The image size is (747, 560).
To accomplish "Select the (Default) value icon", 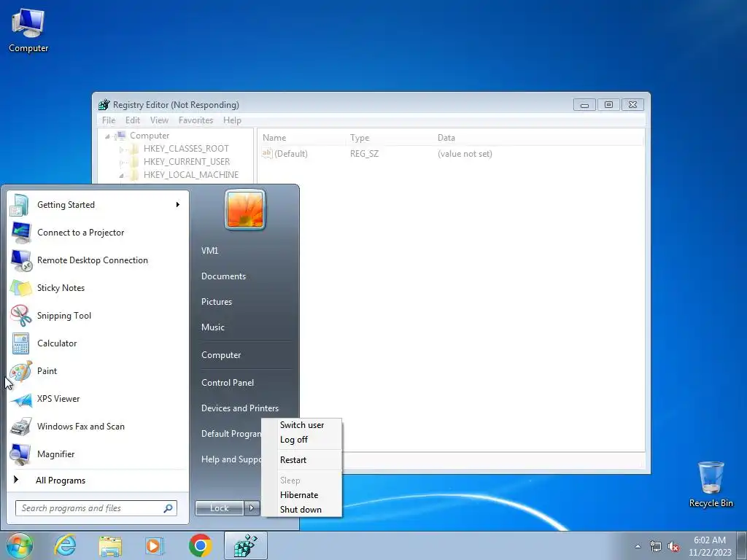I will (267, 153).
